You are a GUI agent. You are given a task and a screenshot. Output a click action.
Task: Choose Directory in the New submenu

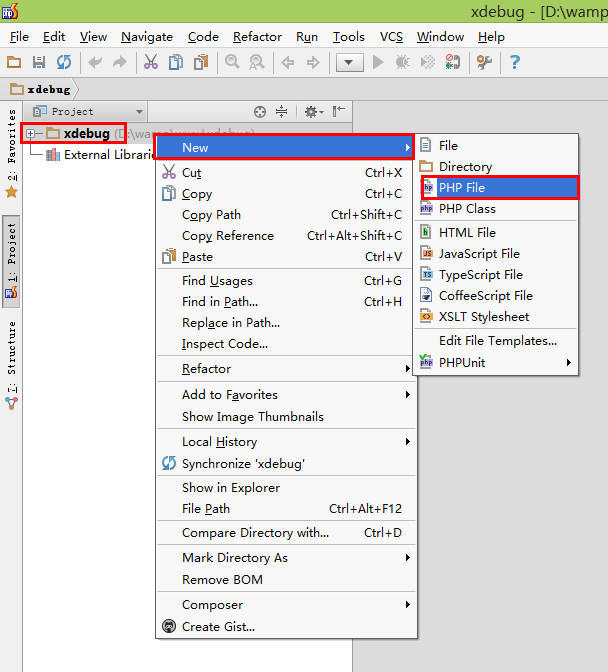[496, 167]
